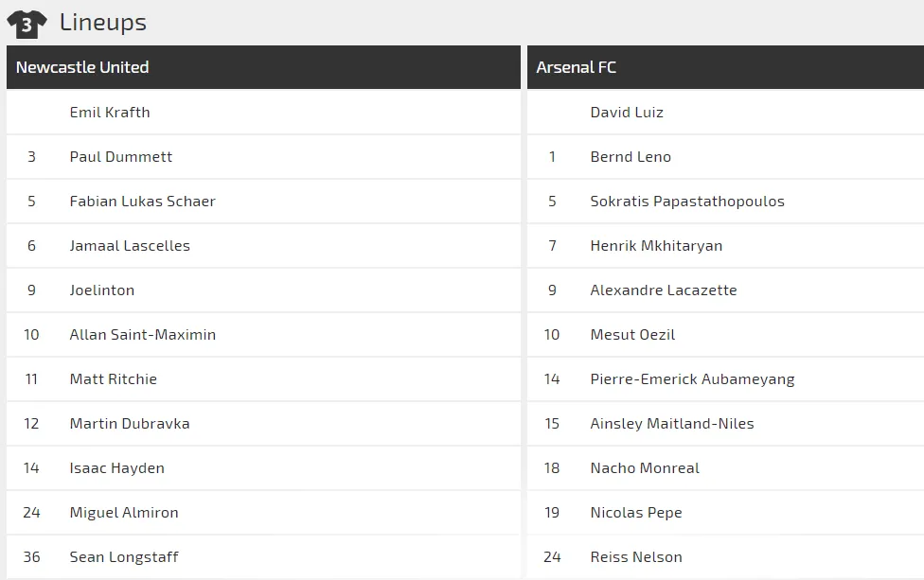This screenshot has height=580, width=924.
Task: Open Pierre-Emerick Aubameyang's profile
Action: pyautogui.click(x=692, y=379)
